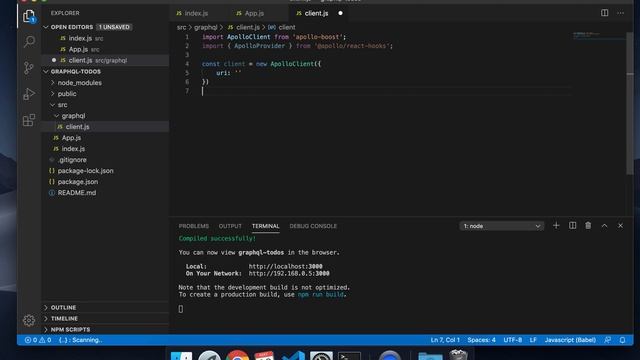Open the 192.168.0.5:3000 network link
640x360 pixels.
pyautogui.click(x=289, y=273)
